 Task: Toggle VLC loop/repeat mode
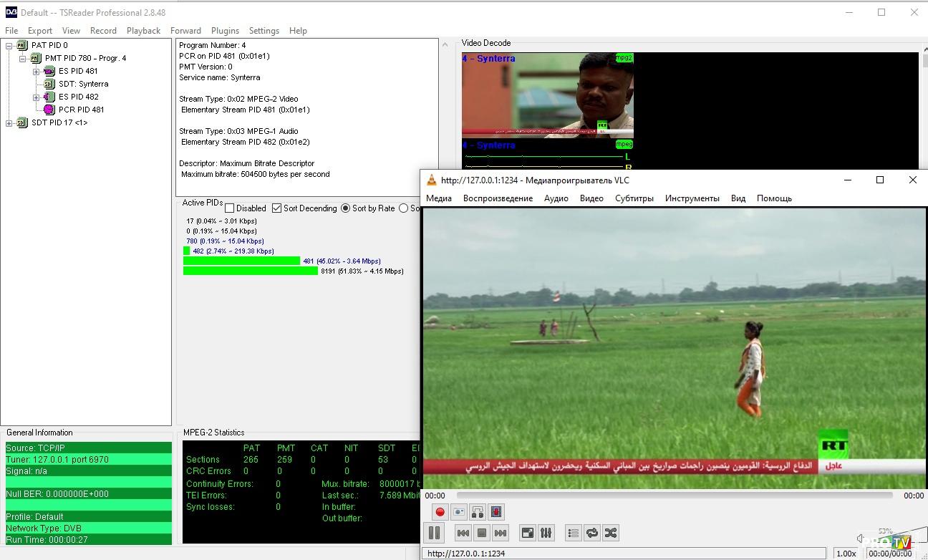tap(591, 533)
